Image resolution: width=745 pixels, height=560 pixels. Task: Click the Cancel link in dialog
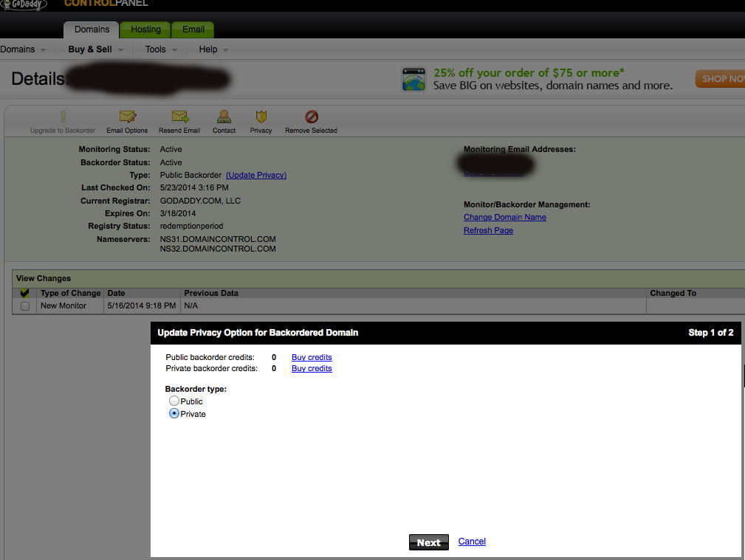pos(472,541)
